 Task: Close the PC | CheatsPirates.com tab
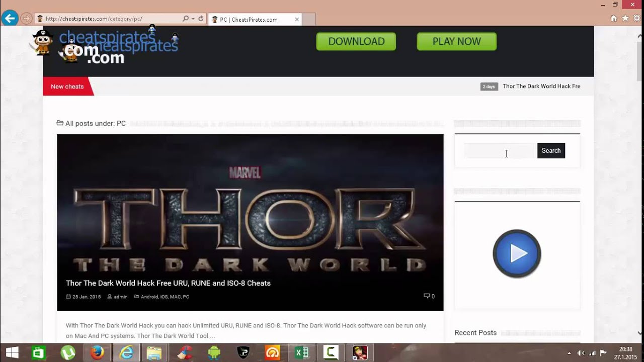pyautogui.click(x=297, y=20)
